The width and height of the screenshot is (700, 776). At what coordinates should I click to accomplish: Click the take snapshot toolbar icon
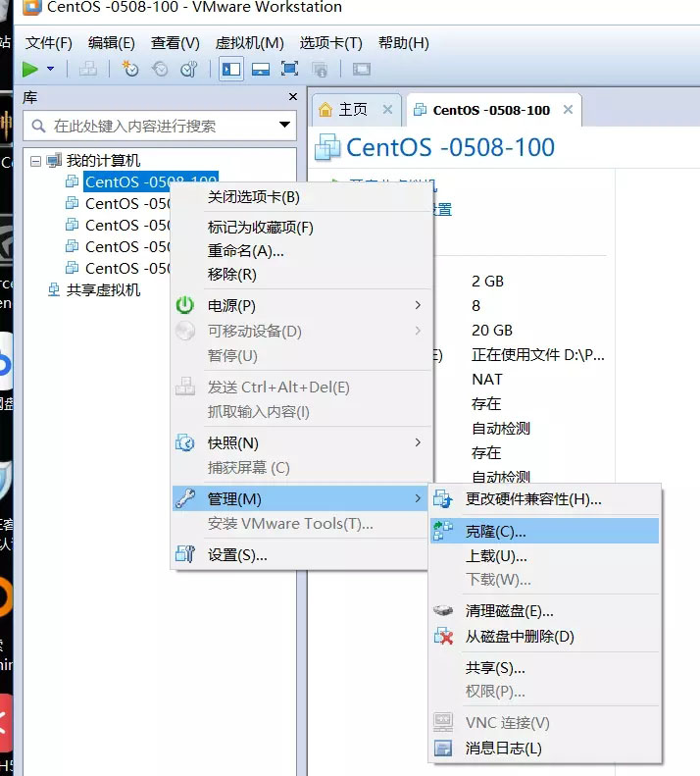[x=130, y=69]
